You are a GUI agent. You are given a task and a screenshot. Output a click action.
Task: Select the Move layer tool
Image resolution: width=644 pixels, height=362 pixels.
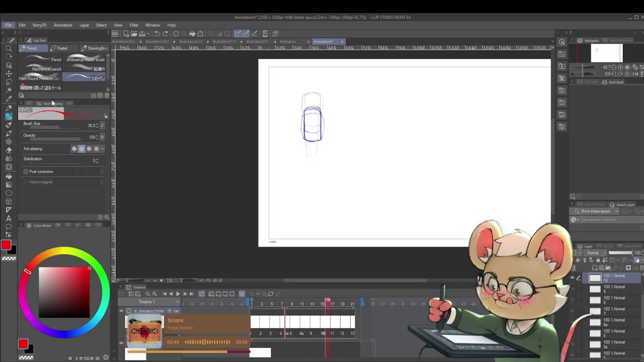[9, 73]
